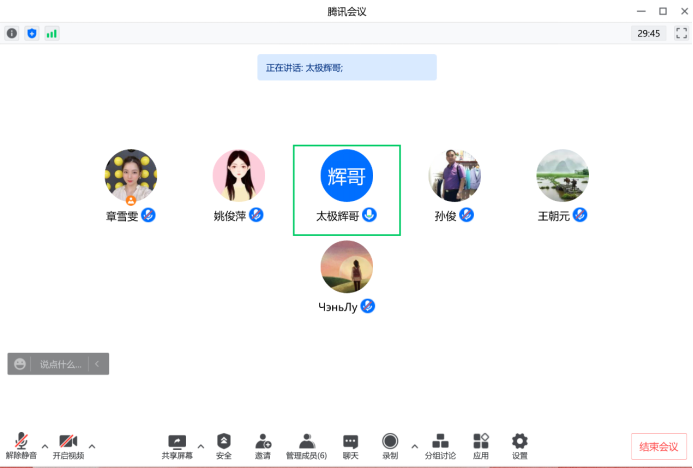
Task: Click the name label 太极辉哥
Action: 338,216
